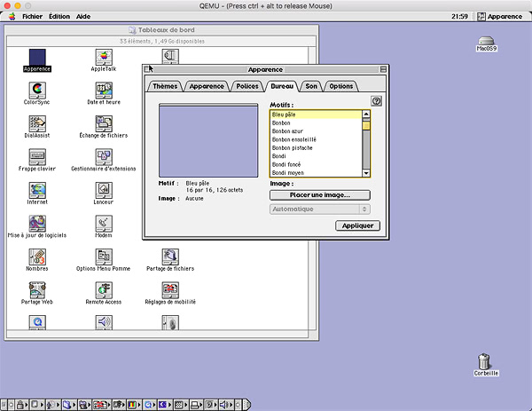
Task: Choose the Bondi pattern
Action: click(317, 156)
